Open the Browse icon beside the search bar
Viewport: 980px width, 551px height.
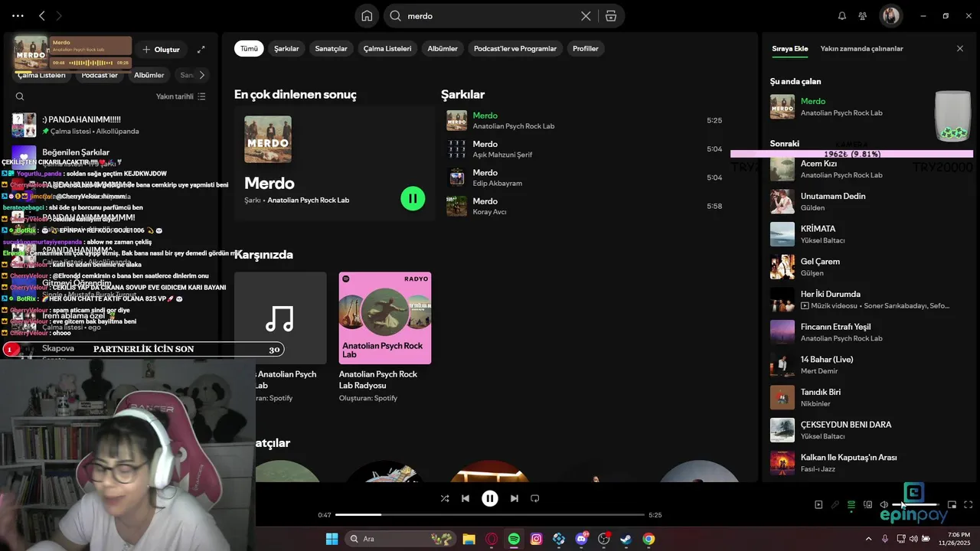pyautogui.click(x=611, y=16)
